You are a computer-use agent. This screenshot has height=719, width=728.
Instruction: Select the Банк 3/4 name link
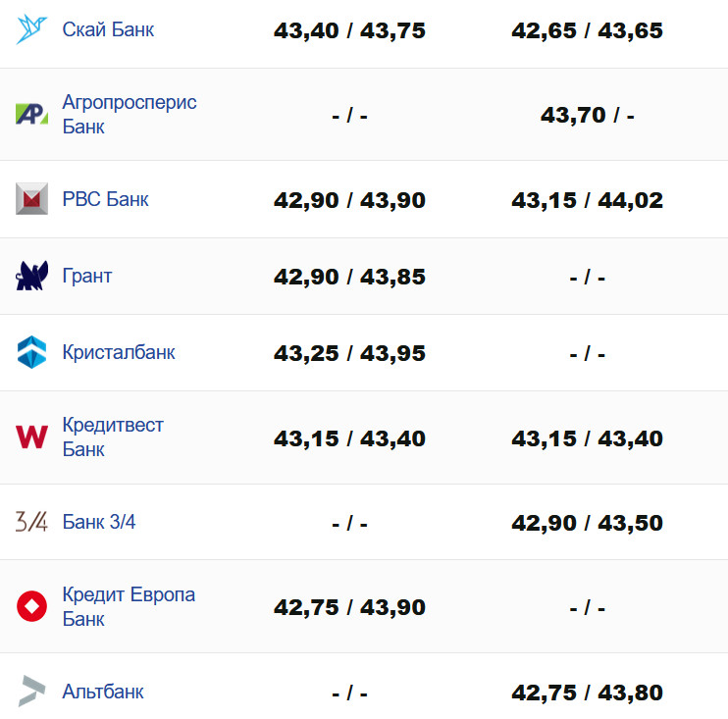[x=98, y=522]
